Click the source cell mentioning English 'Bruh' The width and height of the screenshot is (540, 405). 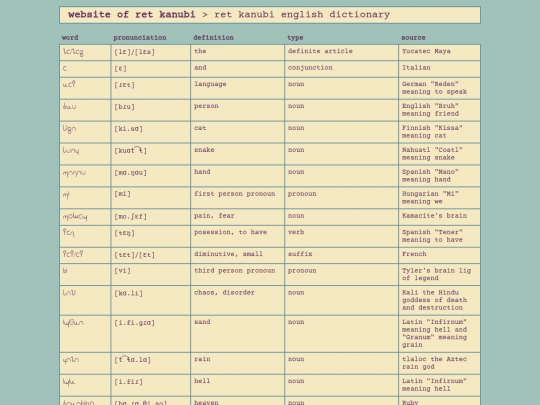[x=440, y=110]
